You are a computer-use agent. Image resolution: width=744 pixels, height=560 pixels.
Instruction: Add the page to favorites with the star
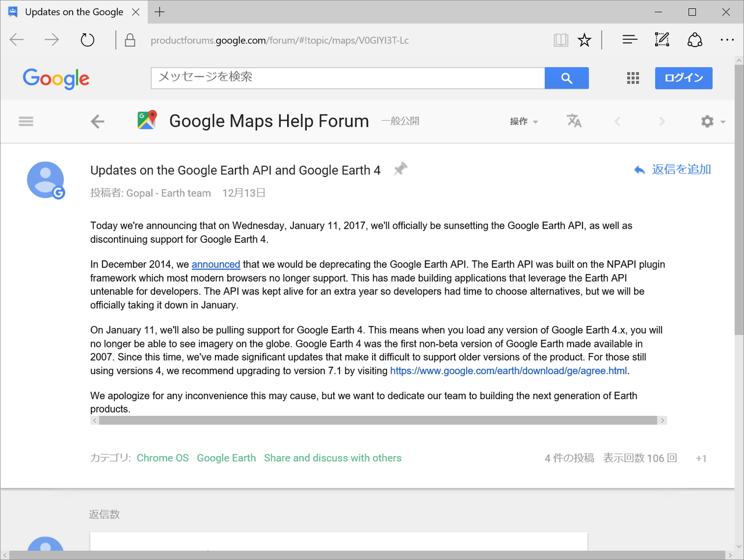tap(584, 40)
